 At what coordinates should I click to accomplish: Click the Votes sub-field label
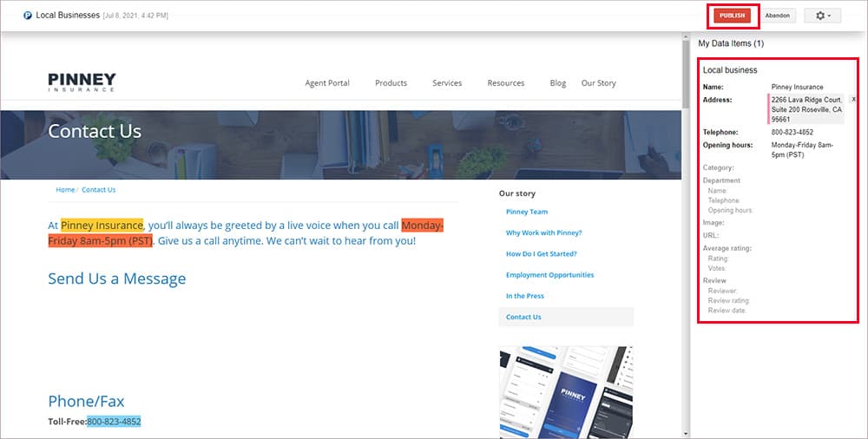pyautogui.click(x=717, y=268)
